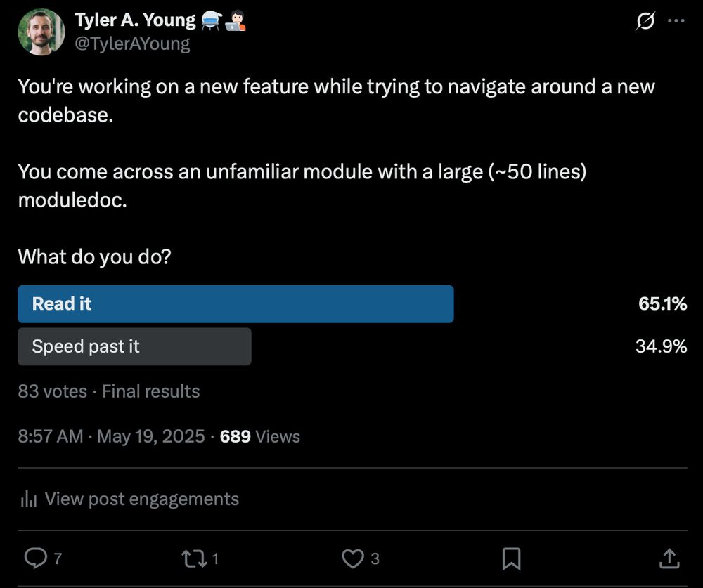
Task: Click the 1 repost count
Action: [x=215, y=560]
